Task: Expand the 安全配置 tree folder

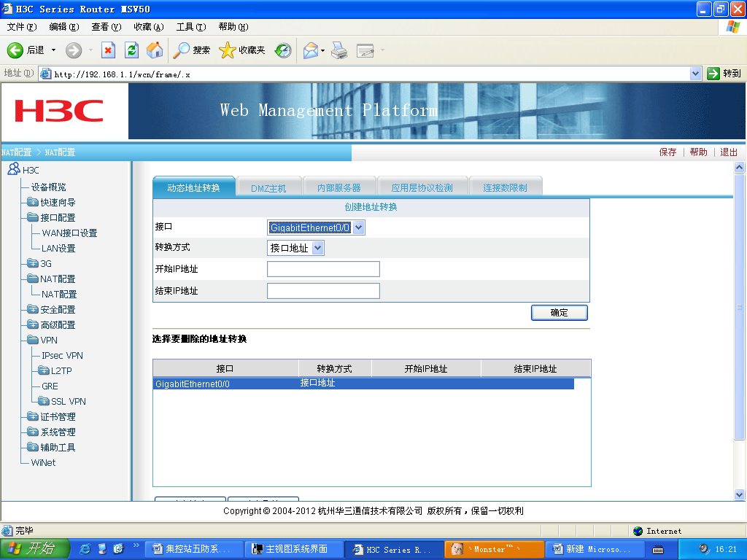Action: coord(33,310)
